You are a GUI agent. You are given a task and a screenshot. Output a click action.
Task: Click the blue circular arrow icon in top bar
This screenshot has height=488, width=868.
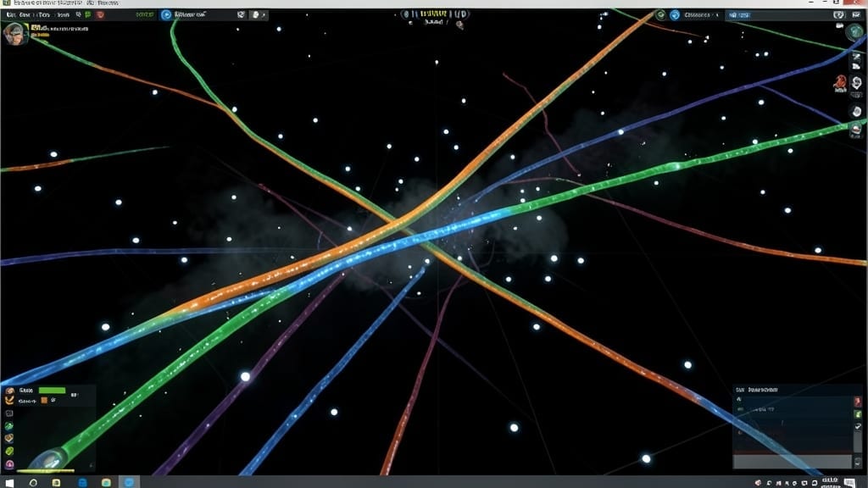point(166,15)
